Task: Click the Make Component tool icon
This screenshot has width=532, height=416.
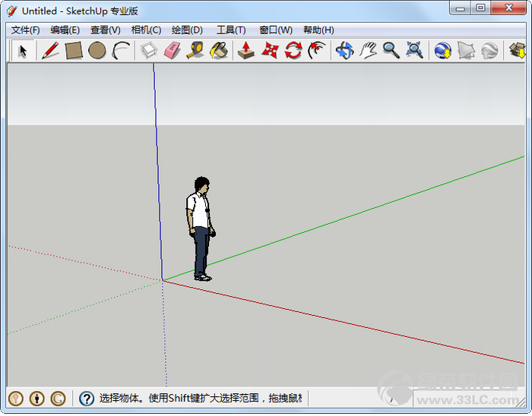Action: point(149,50)
